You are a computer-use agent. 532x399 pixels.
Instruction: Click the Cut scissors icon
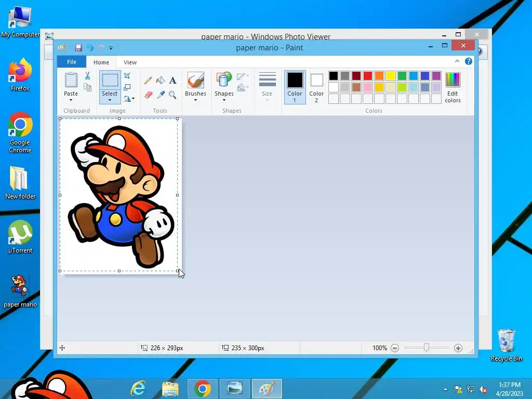tap(87, 76)
